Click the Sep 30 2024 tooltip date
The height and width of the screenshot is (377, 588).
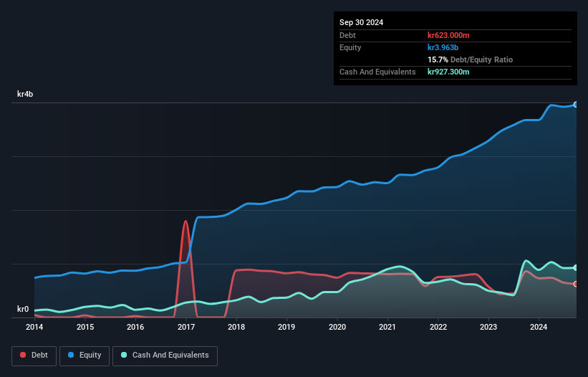pyautogui.click(x=361, y=22)
